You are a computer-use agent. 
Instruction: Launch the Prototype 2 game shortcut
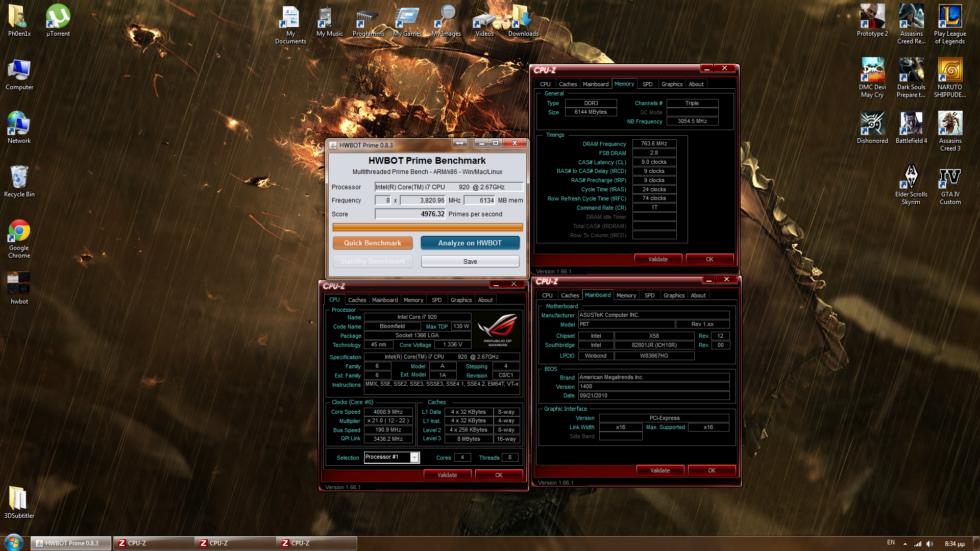pyautogui.click(x=872, y=20)
